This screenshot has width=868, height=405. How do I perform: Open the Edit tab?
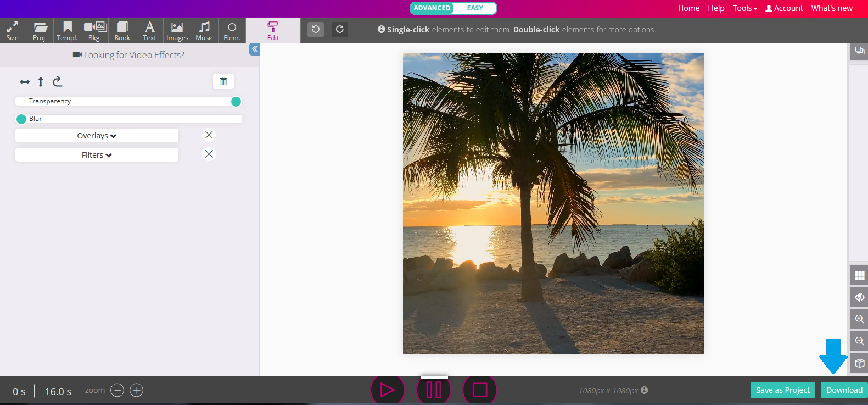[273, 31]
